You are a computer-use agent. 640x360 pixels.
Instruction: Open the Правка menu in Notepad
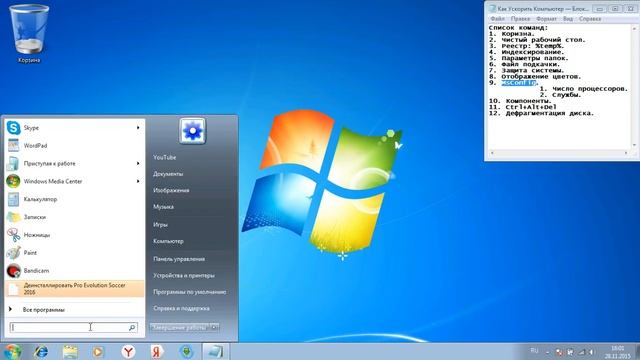[x=520, y=19]
